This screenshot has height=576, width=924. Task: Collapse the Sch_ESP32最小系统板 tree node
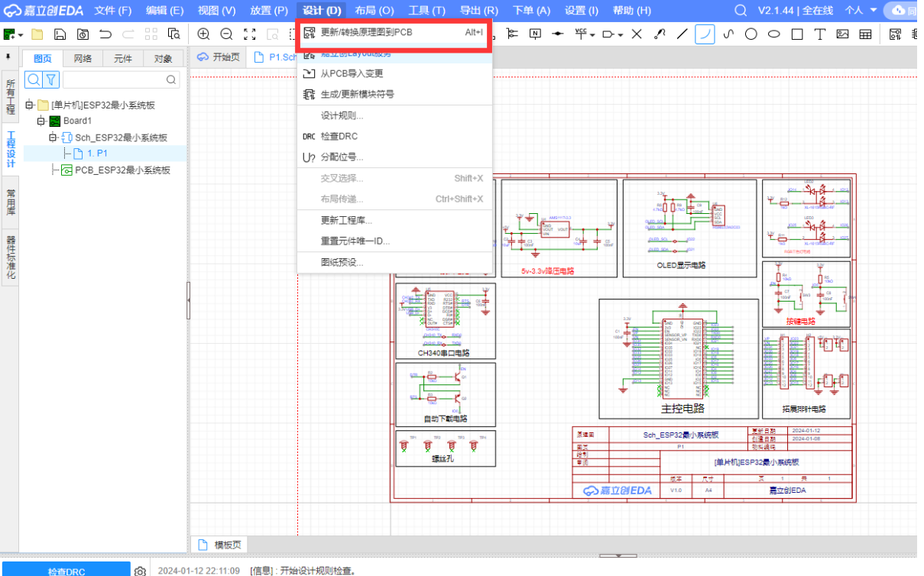53,138
